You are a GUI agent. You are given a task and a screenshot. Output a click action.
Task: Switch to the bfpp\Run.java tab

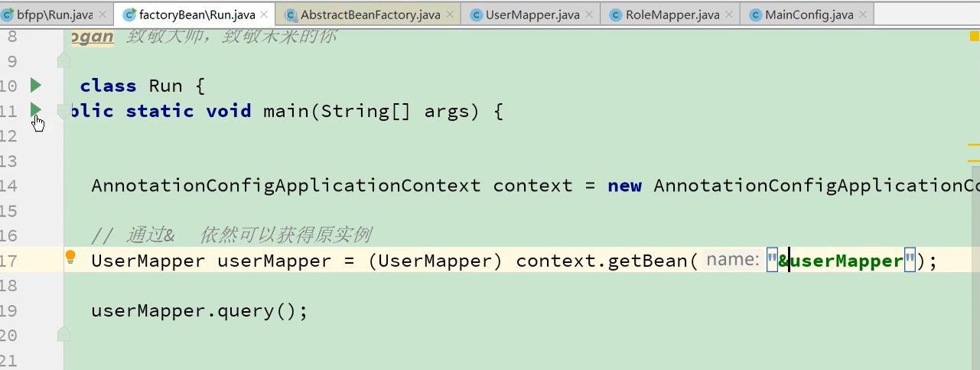tap(54, 15)
